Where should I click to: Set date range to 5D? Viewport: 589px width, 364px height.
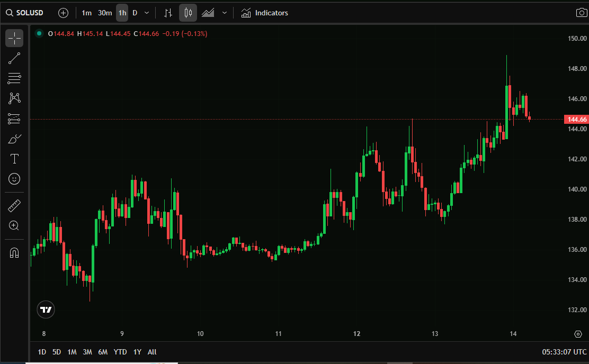[x=57, y=352]
